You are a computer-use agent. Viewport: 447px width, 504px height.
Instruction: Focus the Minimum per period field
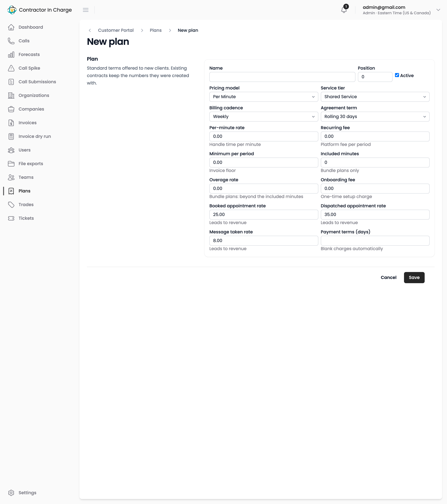click(x=264, y=163)
